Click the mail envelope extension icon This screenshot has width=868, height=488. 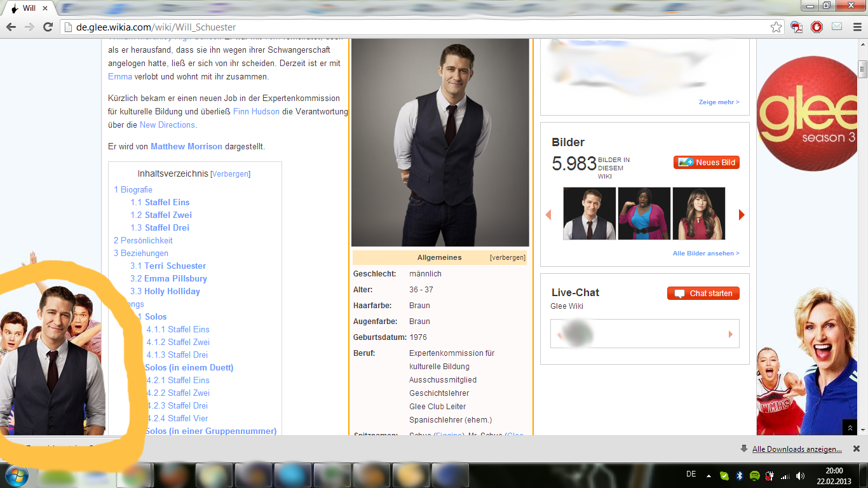[x=837, y=27]
